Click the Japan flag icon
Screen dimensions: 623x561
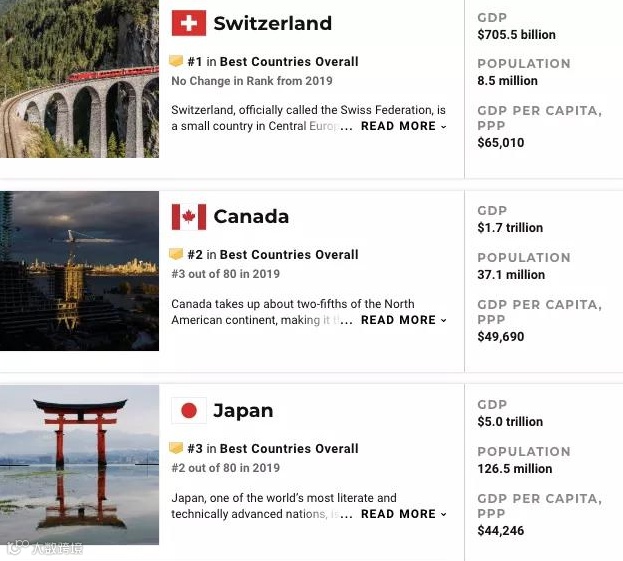[188, 411]
